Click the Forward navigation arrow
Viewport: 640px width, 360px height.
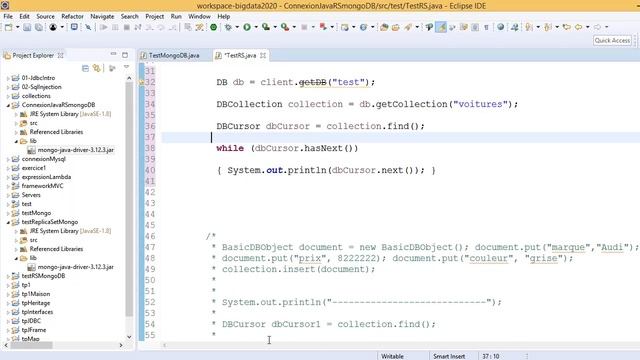[x=597, y=27]
